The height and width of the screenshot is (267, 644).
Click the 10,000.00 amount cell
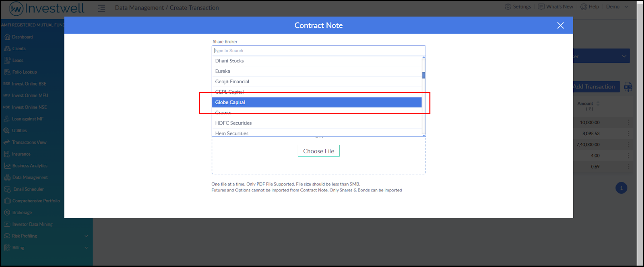(590, 122)
